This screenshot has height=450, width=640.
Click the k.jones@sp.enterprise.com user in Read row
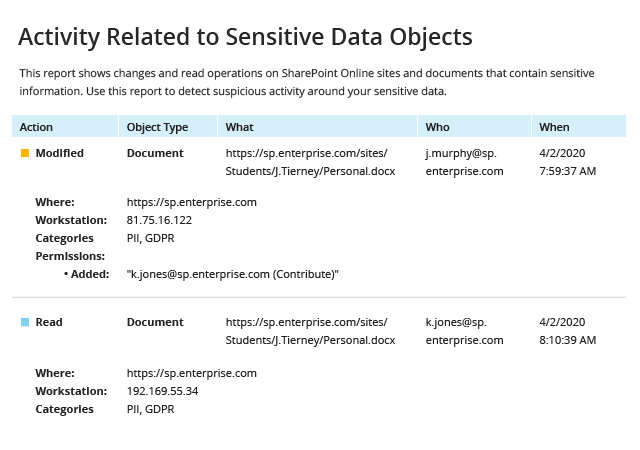(464, 331)
